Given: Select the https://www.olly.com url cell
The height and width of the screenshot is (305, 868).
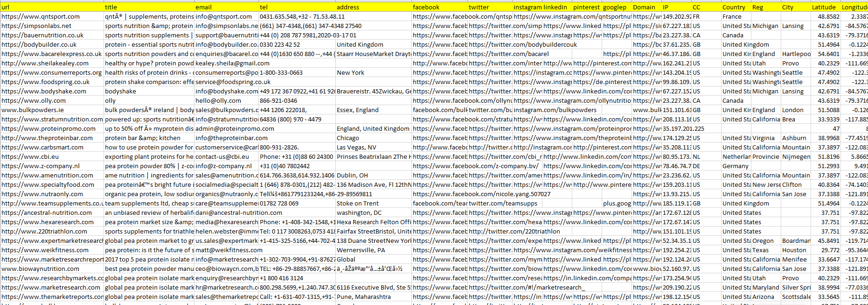Looking at the screenshot, I should pos(52,100).
